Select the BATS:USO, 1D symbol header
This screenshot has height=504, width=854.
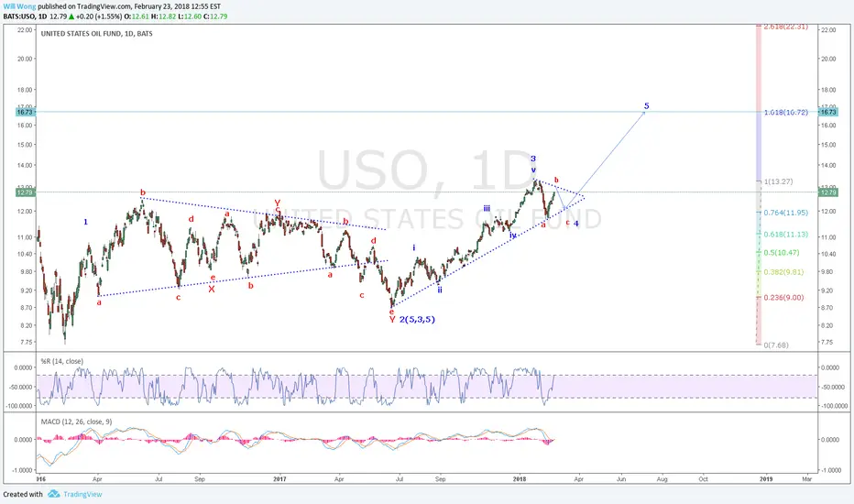click(25, 16)
